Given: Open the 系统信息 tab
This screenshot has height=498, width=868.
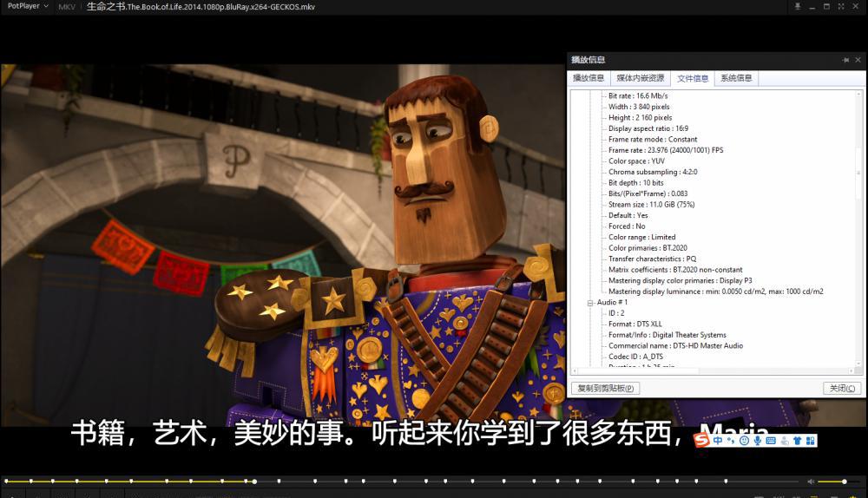Looking at the screenshot, I should point(736,78).
